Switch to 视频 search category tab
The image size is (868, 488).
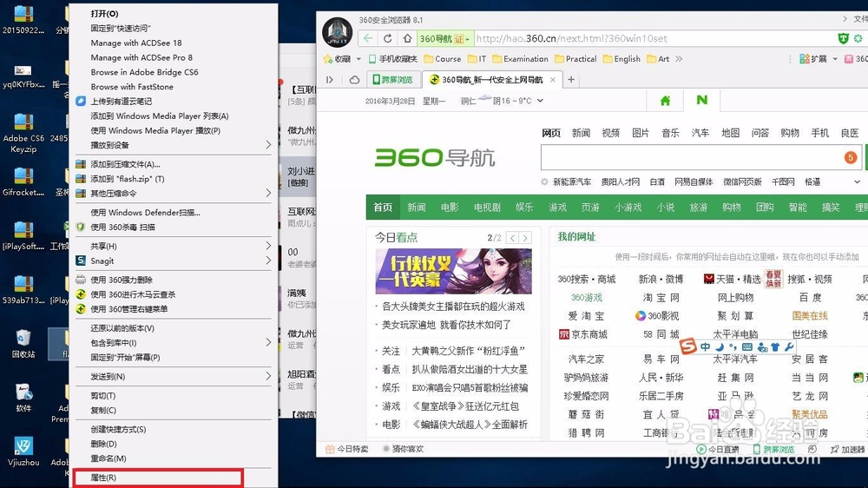pyautogui.click(x=610, y=133)
